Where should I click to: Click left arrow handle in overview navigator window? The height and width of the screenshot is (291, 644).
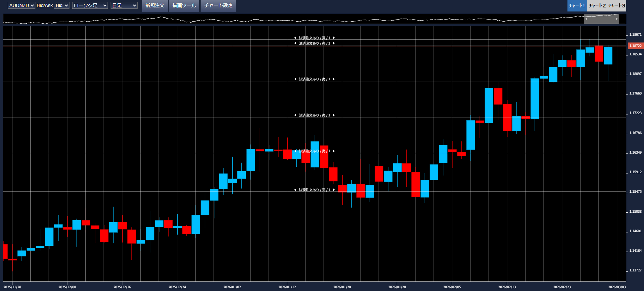(586, 19)
